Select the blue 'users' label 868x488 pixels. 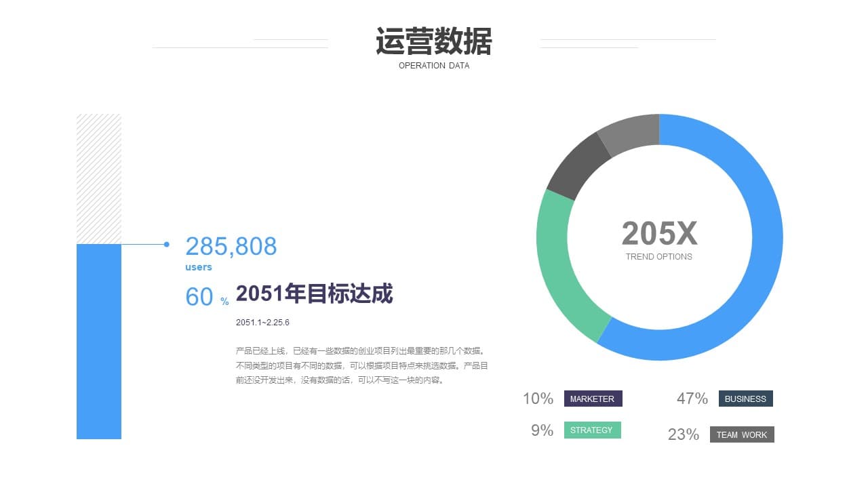(x=199, y=267)
